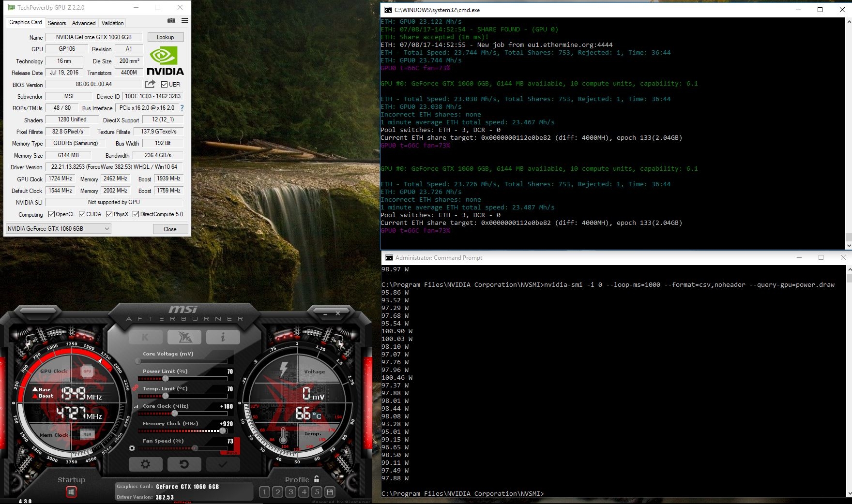Click the GPU-Z title bar app icon

pyautogui.click(x=12, y=7)
